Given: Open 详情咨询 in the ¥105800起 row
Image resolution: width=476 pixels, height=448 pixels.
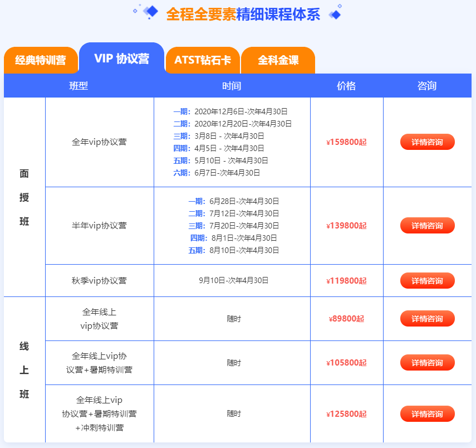Looking at the screenshot, I should tap(427, 363).
